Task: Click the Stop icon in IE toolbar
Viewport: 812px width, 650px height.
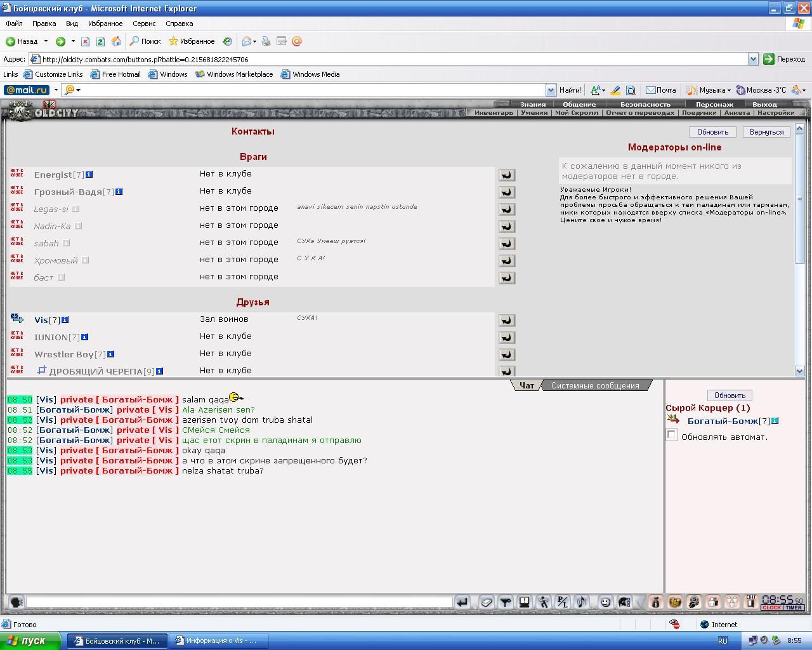Action: tap(85, 41)
